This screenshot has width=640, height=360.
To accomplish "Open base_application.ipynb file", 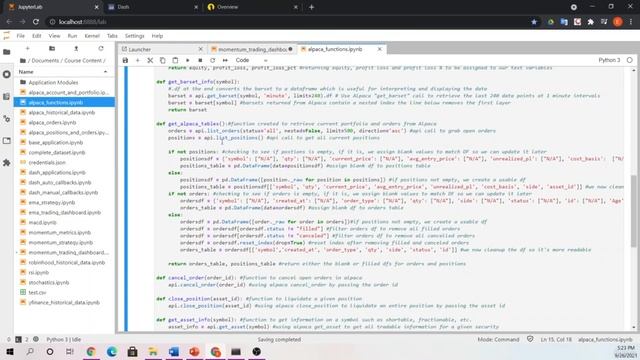I will coord(63,142).
